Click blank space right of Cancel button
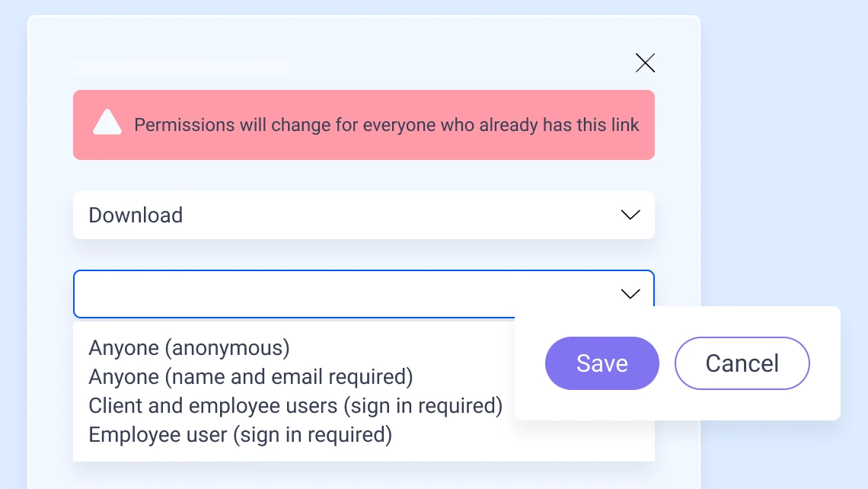Image resolution: width=868 pixels, height=489 pixels. pos(825,363)
